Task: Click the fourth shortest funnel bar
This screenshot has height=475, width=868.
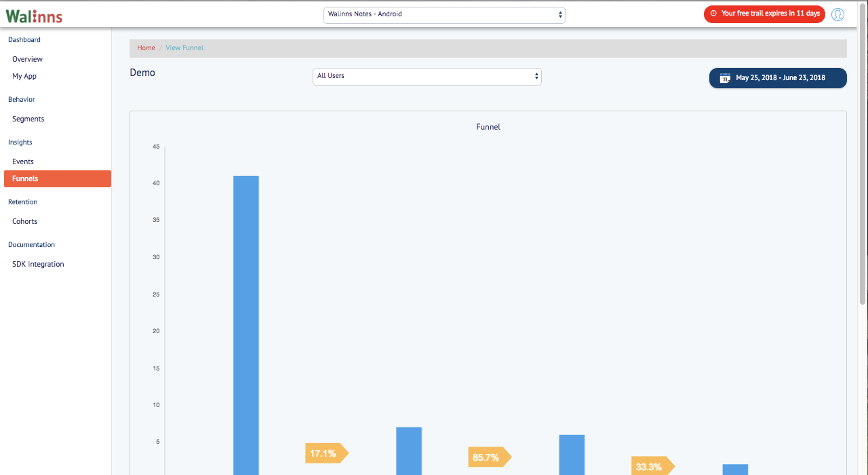Action: [735, 470]
